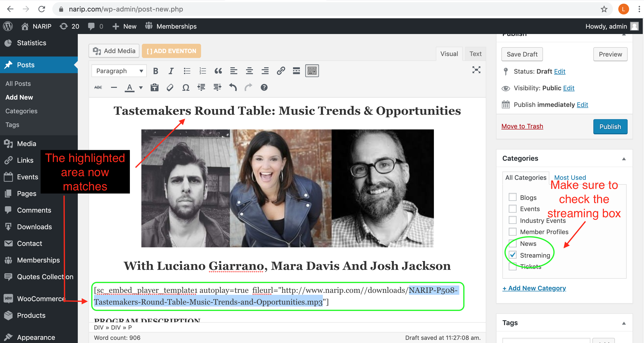
Task: Apply the text color swatch
Action: (x=129, y=88)
